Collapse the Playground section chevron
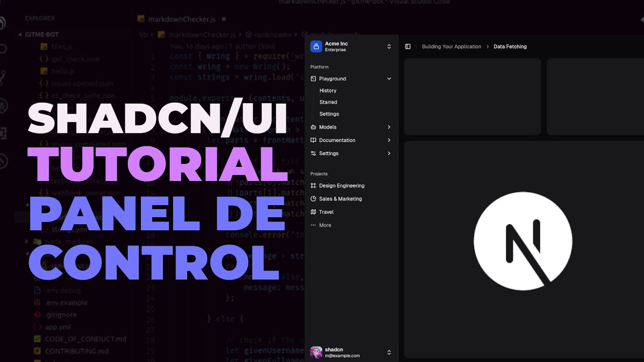The width and height of the screenshot is (644, 362). tap(389, 79)
